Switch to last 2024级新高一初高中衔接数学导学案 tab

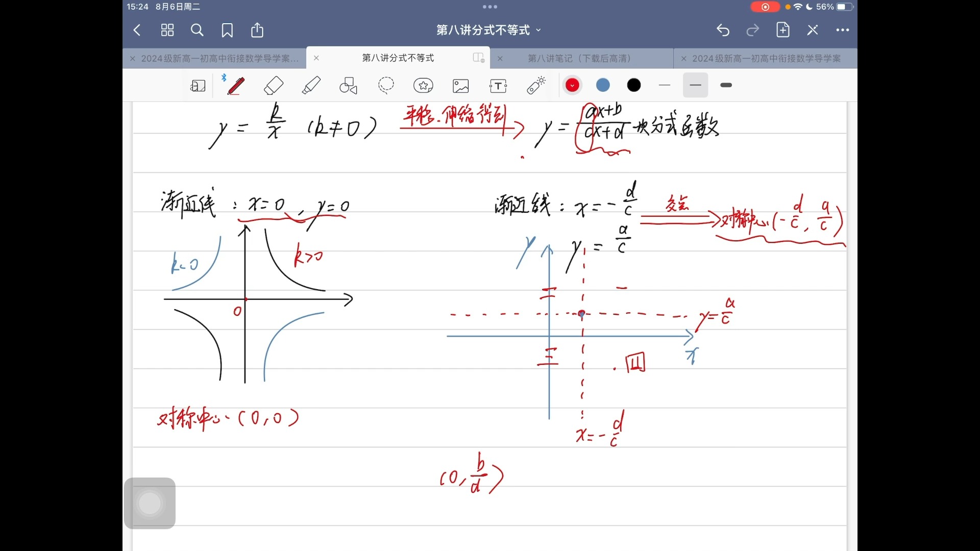click(766, 59)
